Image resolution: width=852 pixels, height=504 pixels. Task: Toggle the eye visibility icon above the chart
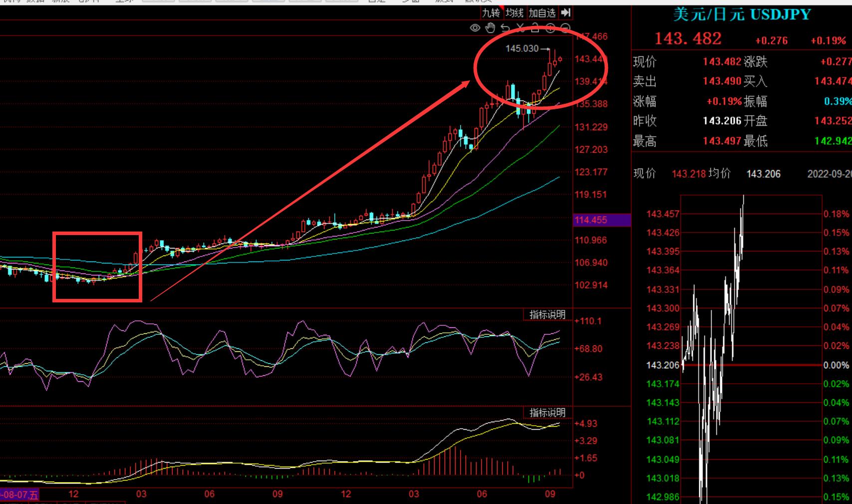coord(475,28)
